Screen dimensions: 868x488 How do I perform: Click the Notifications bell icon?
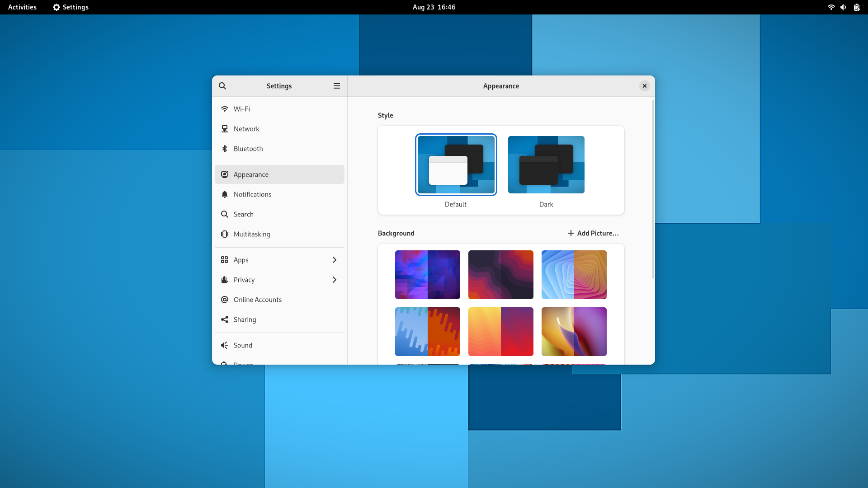coord(225,194)
